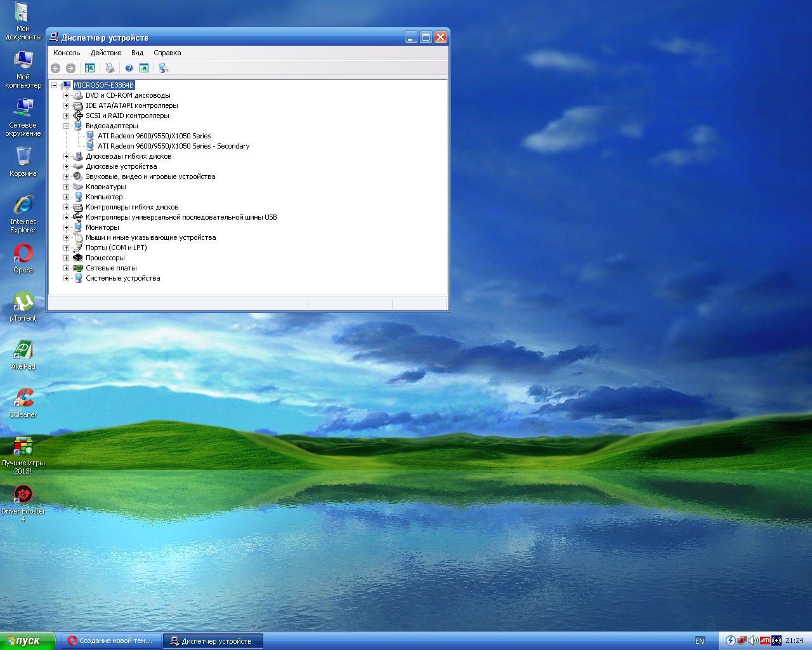Expand the Процессоры node
Image resolution: width=812 pixels, height=650 pixels.
(x=66, y=258)
